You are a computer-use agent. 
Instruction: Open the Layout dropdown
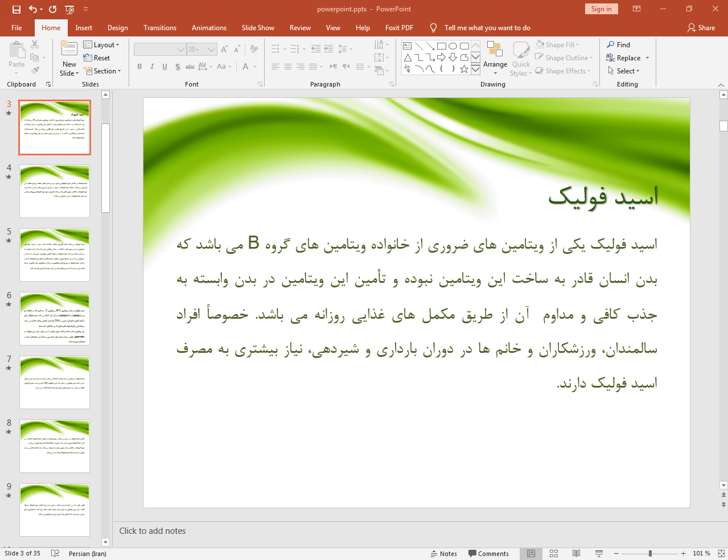[x=101, y=45]
